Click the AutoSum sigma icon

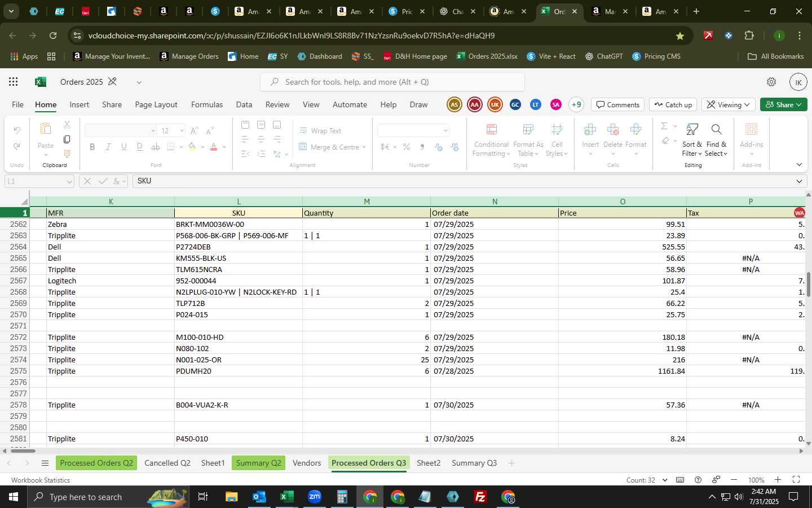point(664,126)
